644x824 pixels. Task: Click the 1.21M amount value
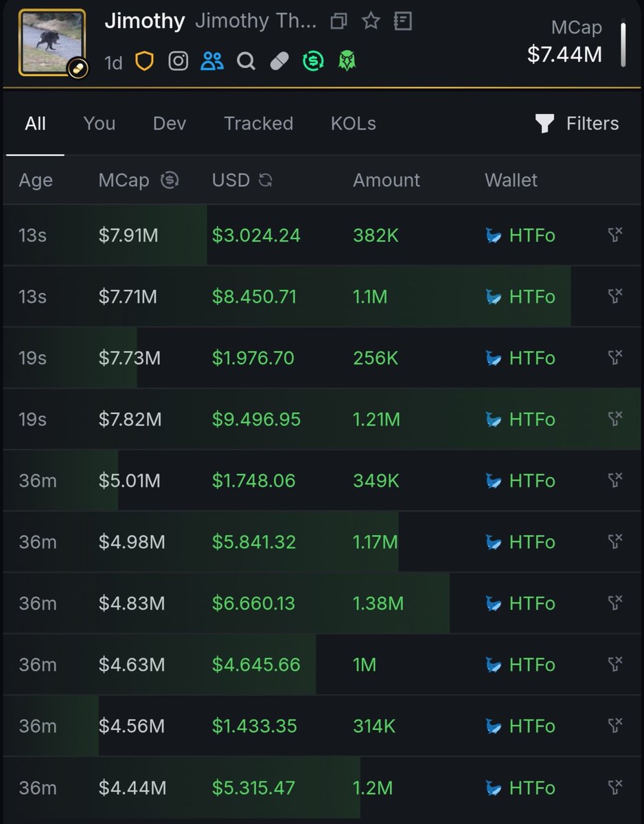376,420
